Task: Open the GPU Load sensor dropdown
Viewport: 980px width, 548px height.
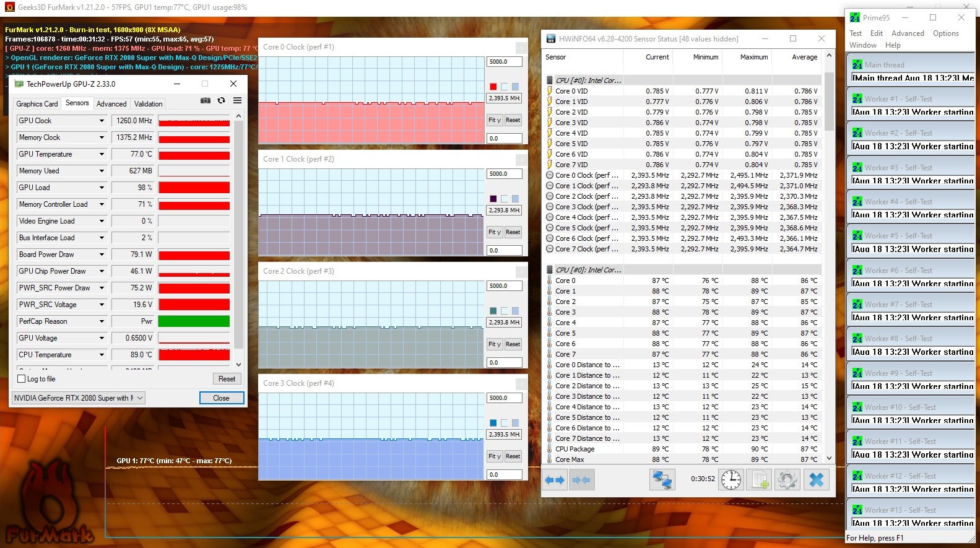Action: (x=102, y=188)
